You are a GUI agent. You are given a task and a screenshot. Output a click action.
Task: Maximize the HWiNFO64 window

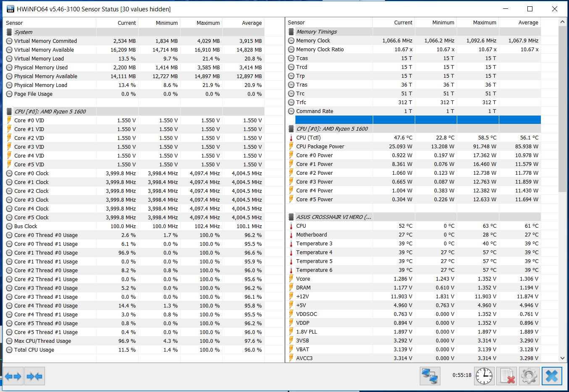[x=530, y=9]
